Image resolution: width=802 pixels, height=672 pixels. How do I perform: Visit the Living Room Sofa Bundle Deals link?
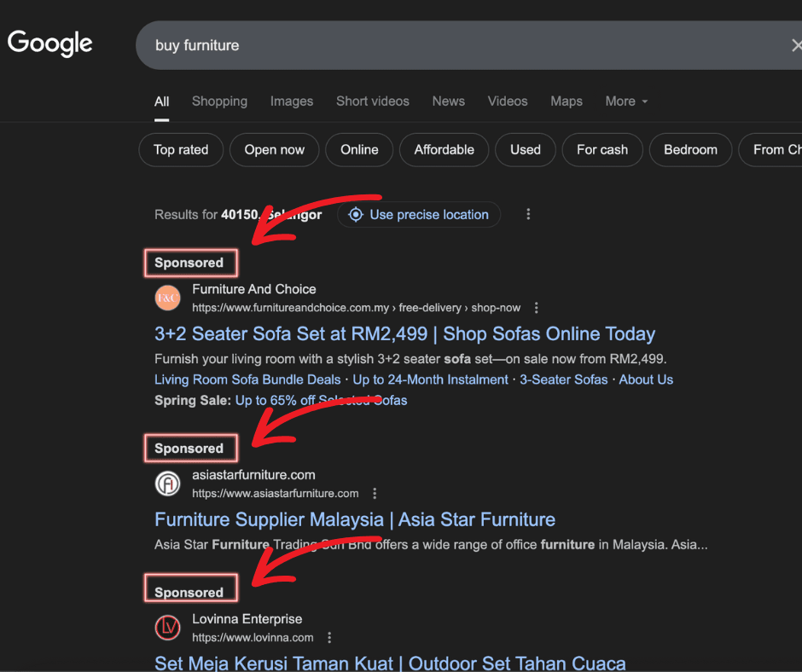pyautogui.click(x=247, y=379)
